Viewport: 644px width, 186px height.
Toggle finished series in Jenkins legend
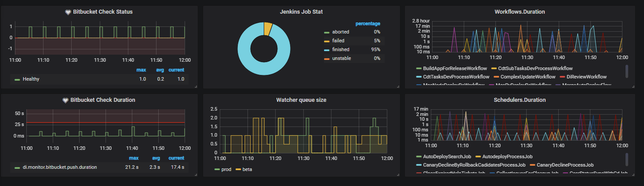pyautogui.click(x=341, y=49)
